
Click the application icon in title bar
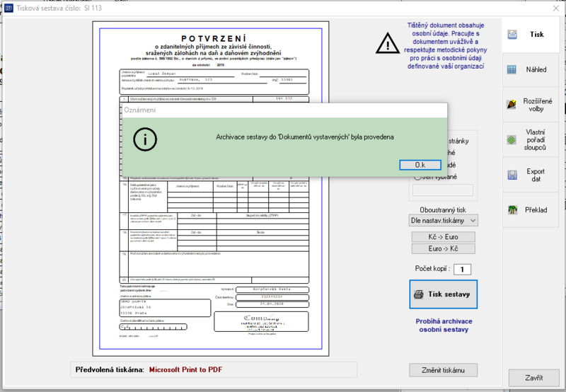[x=8, y=8]
